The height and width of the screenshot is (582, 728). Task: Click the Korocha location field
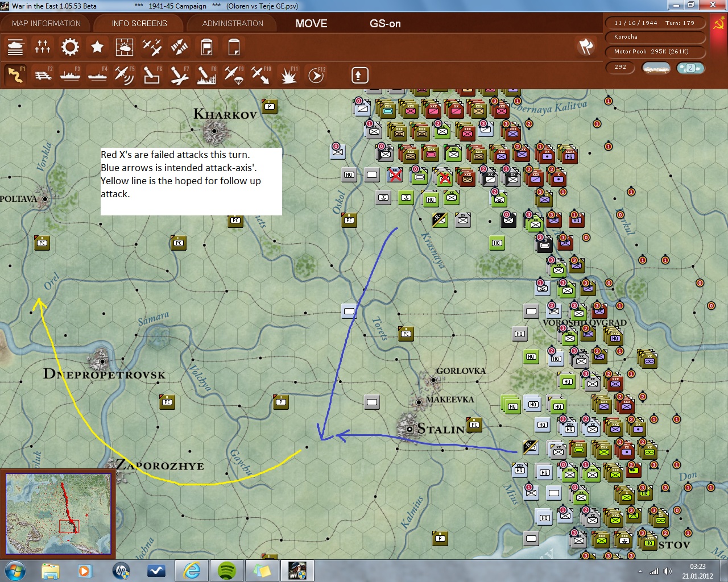click(x=655, y=37)
